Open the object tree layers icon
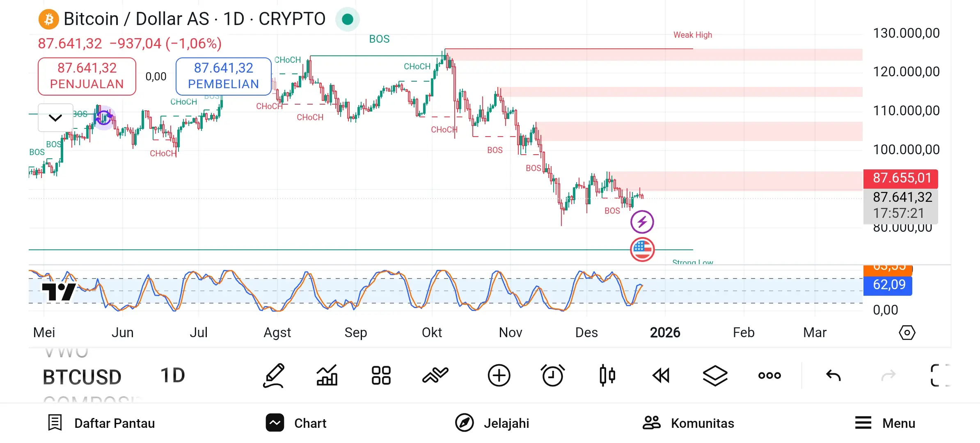This screenshot has width=980, height=443. (x=715, y=375)
